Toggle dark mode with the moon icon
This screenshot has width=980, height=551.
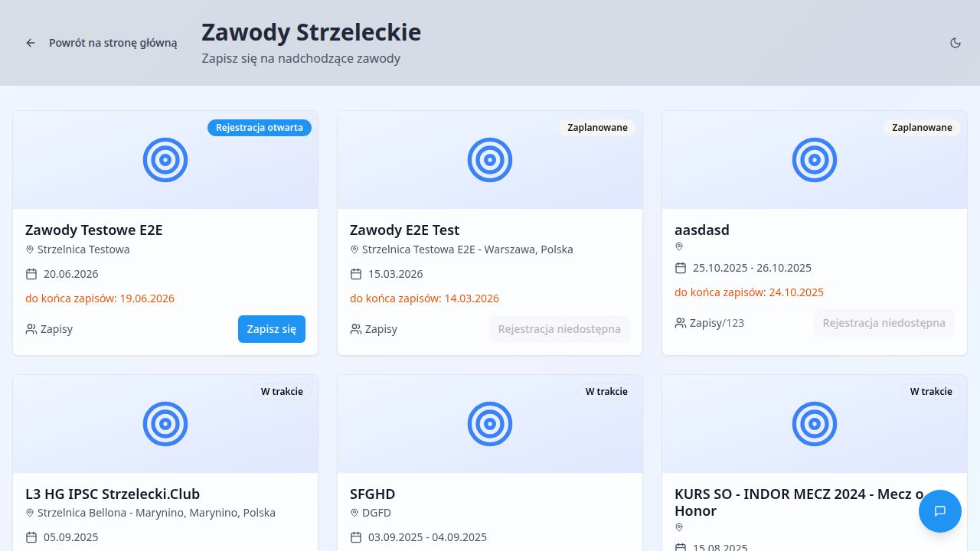coord(955,43)
